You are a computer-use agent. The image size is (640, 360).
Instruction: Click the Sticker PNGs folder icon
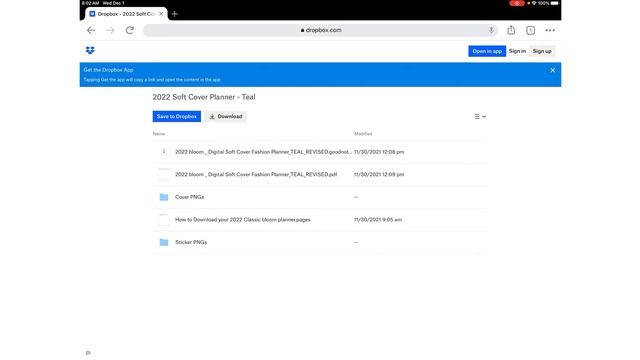[x=164, y=242]
